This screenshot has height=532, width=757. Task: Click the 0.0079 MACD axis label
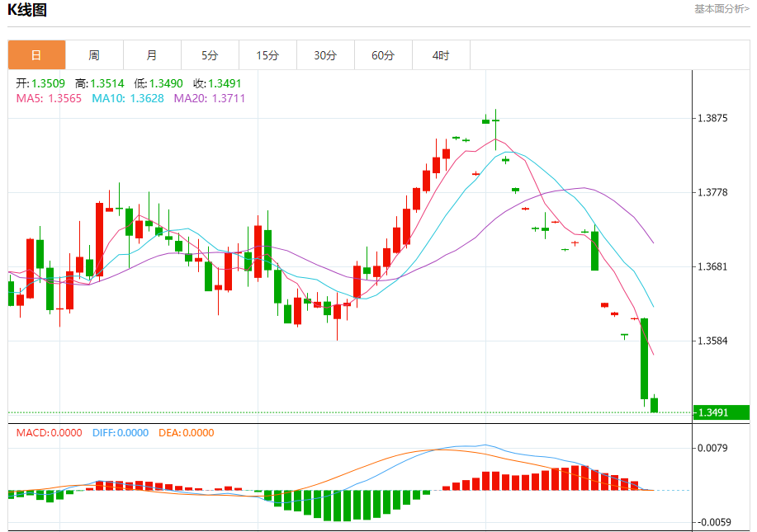pos(712,448)
